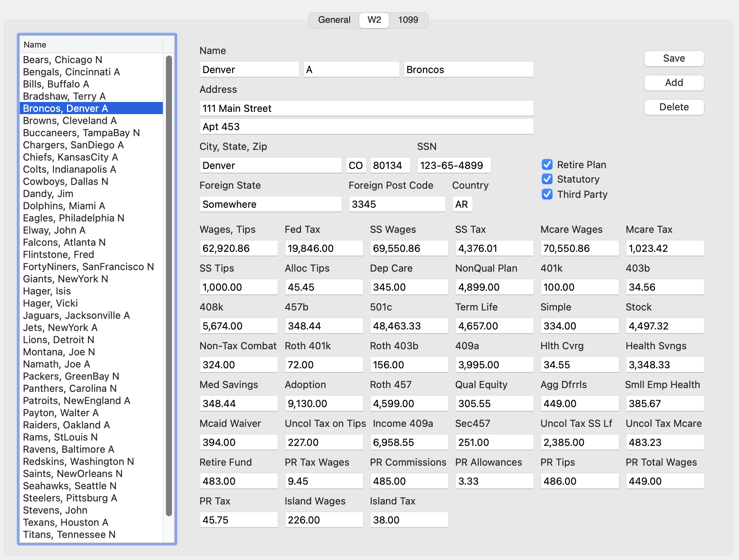739x560 pixels.
Task: Click the Foreign State field showing Somewhere
Action: (270, 204)
